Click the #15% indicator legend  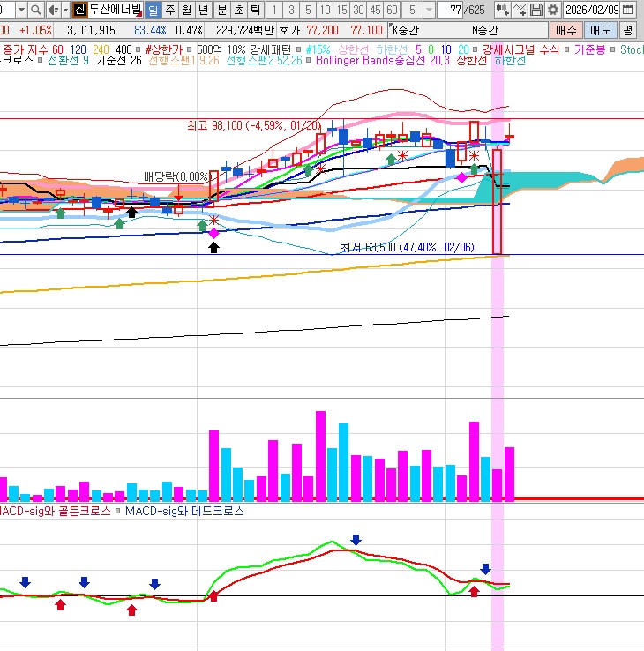pos(318,49)
